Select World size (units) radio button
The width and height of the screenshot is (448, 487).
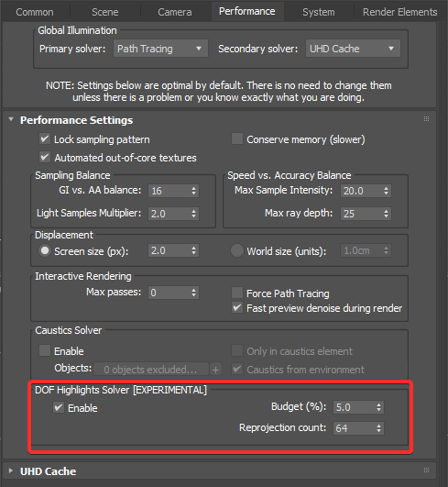pos(237,250)
